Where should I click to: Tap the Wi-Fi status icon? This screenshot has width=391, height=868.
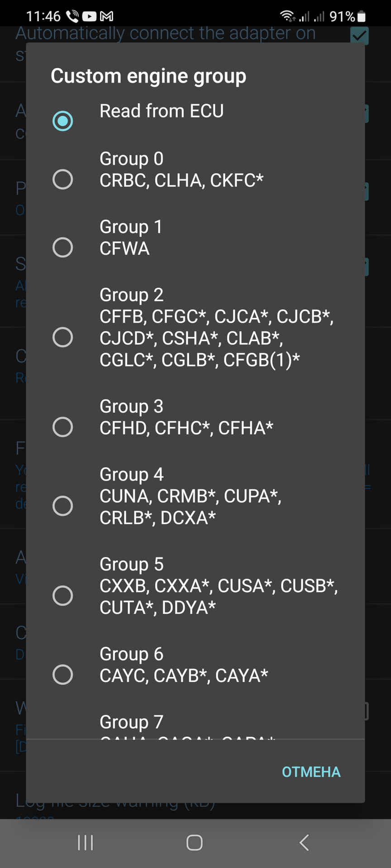[287, 16]
